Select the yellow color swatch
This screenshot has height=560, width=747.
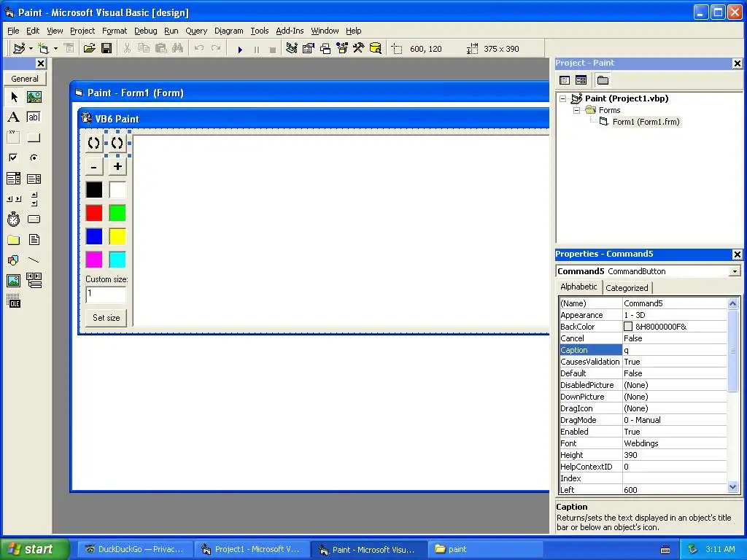coord(117,236)
